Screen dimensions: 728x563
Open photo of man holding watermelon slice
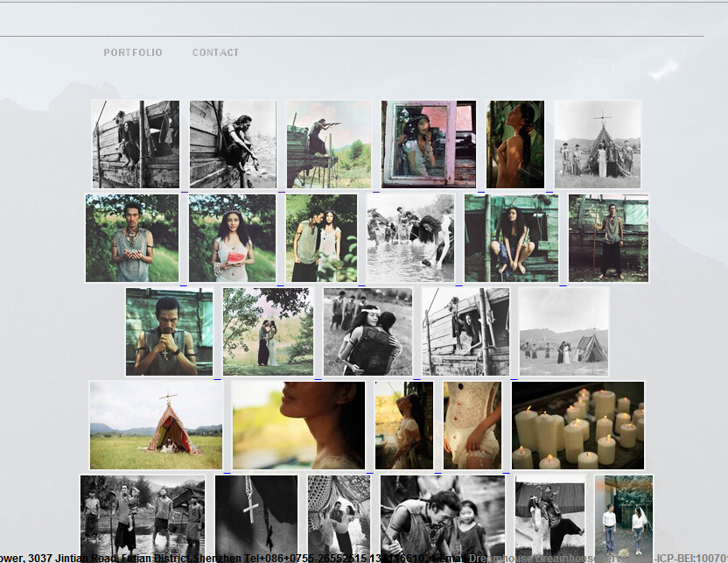point(132,238)
